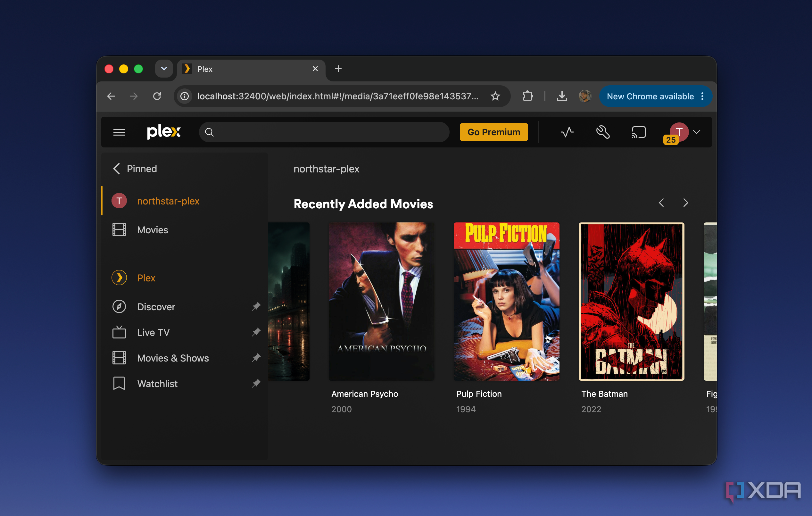Viewport: 812px width, 516px height.
Task: Click the Recently Added Movies heading
Action: [x=363, y=204]
